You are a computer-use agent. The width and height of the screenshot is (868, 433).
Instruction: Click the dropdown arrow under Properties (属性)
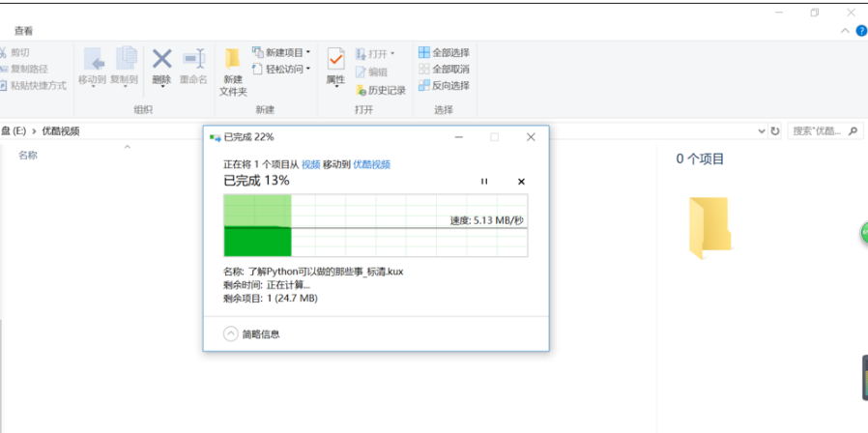tap(335, 87)
